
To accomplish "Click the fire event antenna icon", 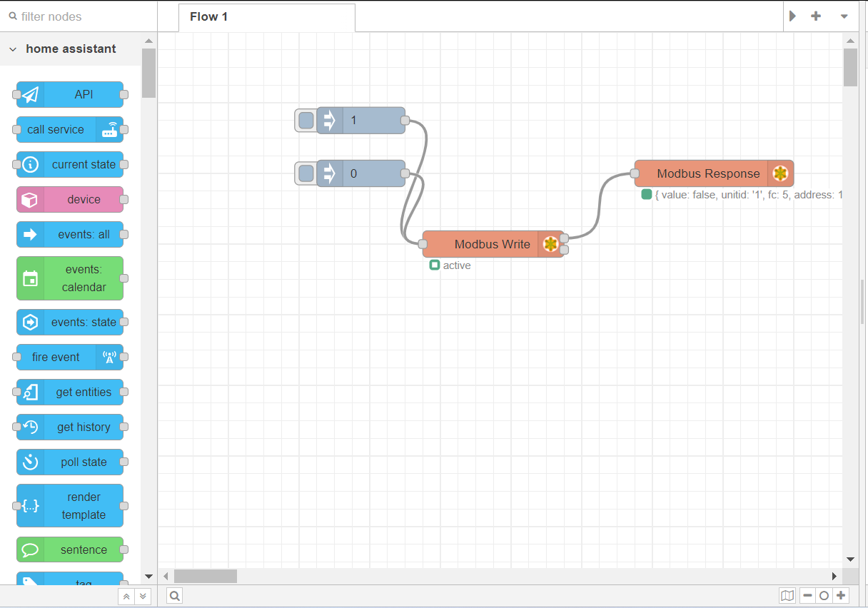I will tap(109, 357).
